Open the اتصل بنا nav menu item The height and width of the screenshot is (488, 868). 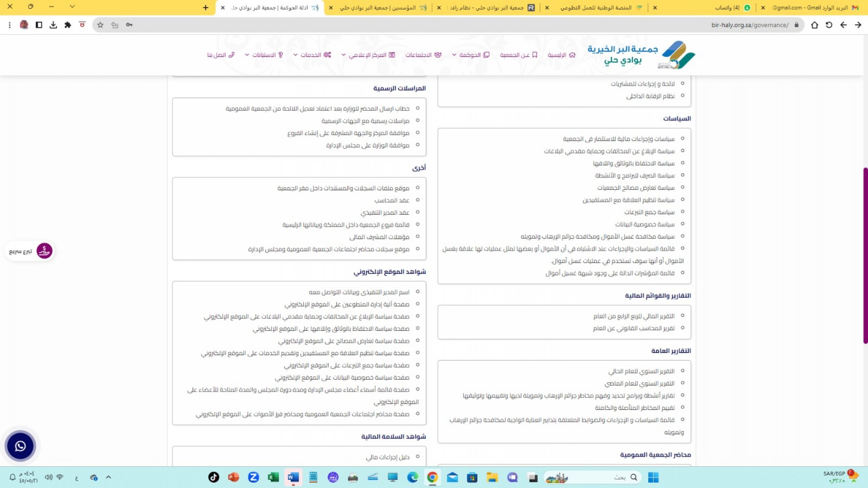(x=221, y=55)
